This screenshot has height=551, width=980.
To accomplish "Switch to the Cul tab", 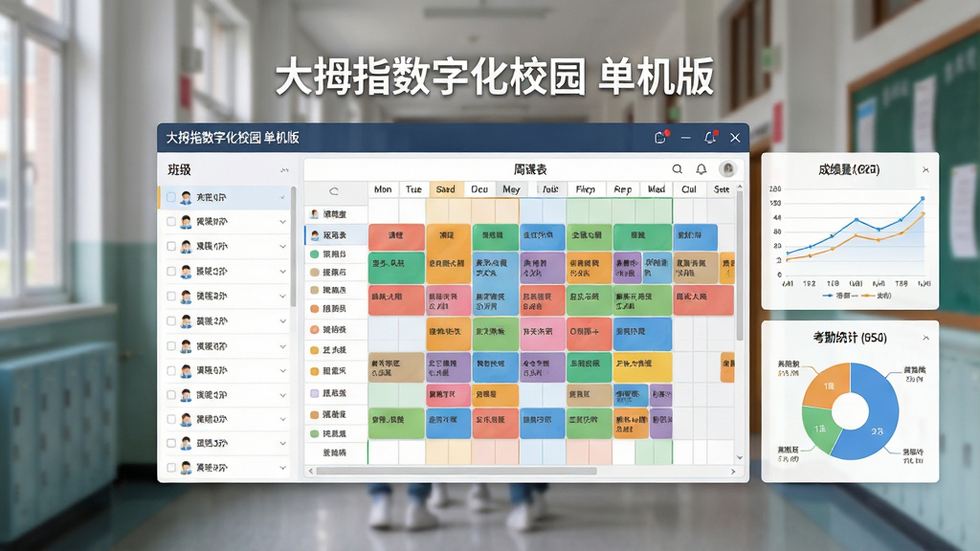I will click(689, 189).
